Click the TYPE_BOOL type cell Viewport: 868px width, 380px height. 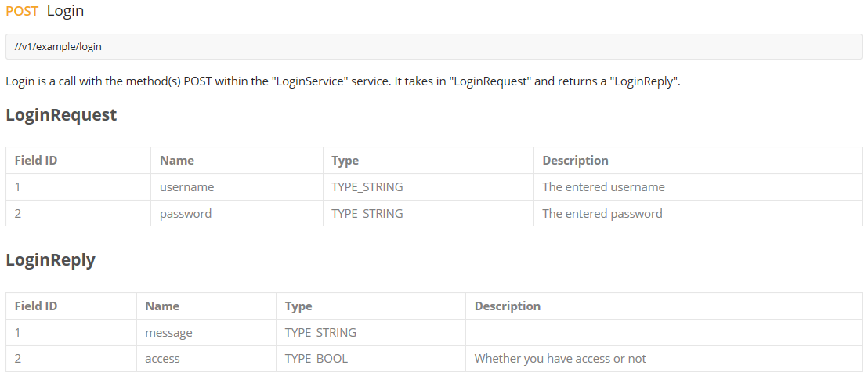pos(371,358)
